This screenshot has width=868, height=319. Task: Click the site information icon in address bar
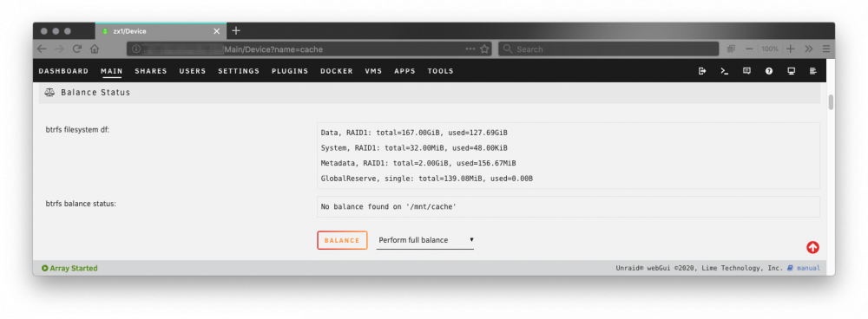point(136,49)
